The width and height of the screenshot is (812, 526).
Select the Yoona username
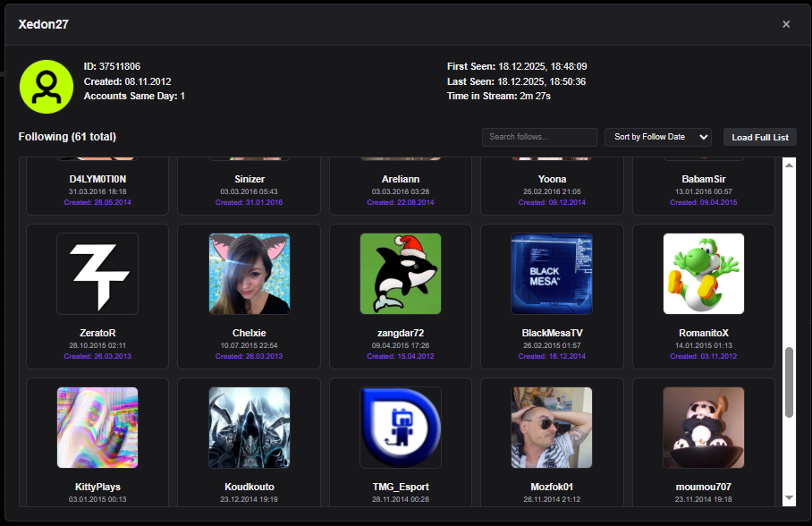coord(552,179)
